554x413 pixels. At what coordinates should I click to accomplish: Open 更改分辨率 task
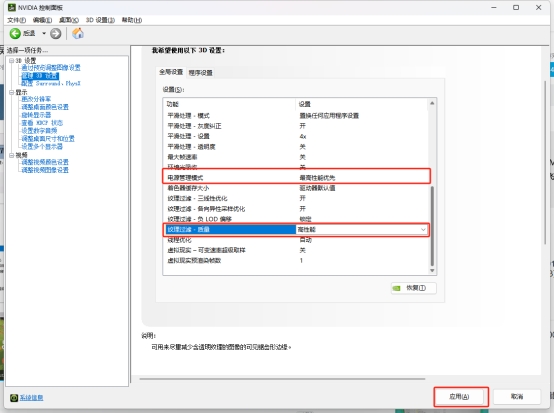coord(36,99)
